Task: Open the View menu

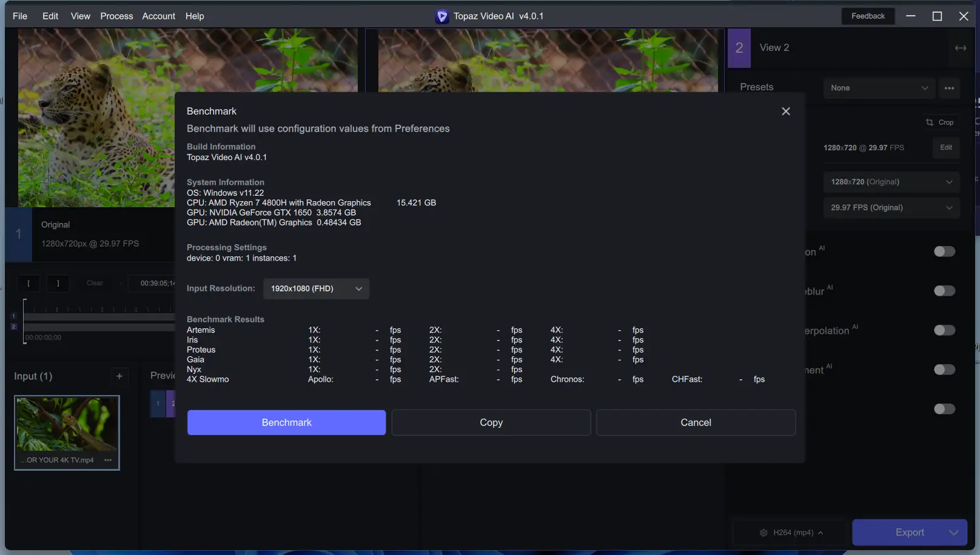Action: (80, 16)
